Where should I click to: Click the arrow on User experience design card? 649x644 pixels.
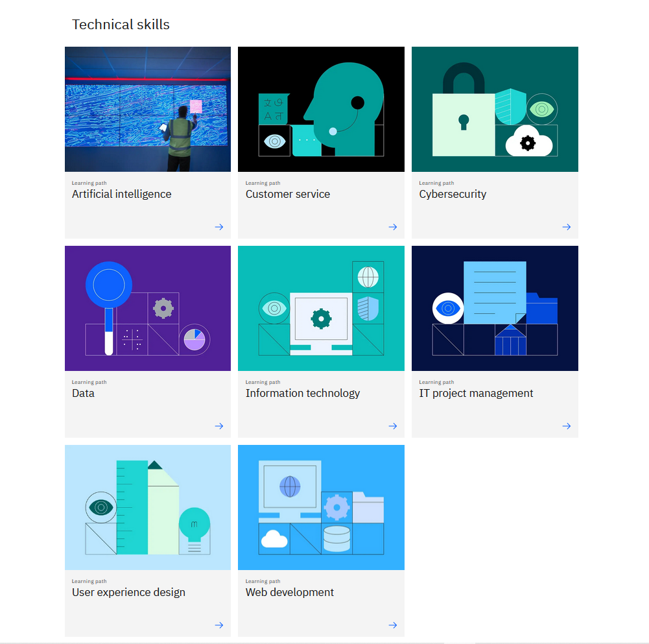(x=219, y=625)
